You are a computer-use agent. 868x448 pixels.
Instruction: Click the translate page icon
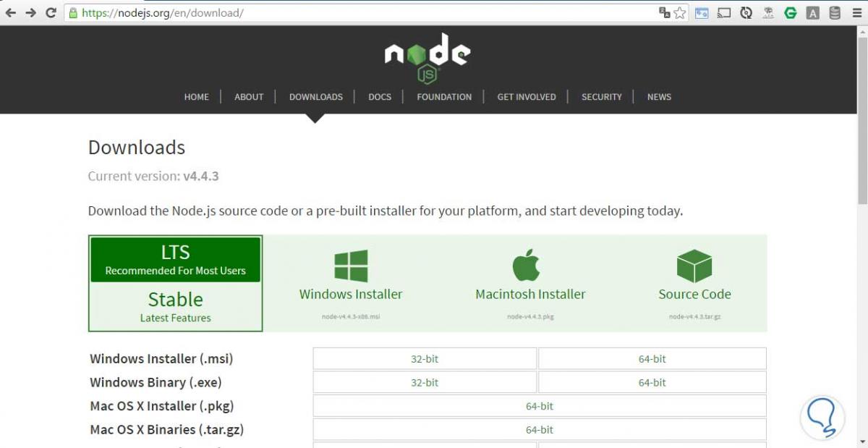[665, 12]
